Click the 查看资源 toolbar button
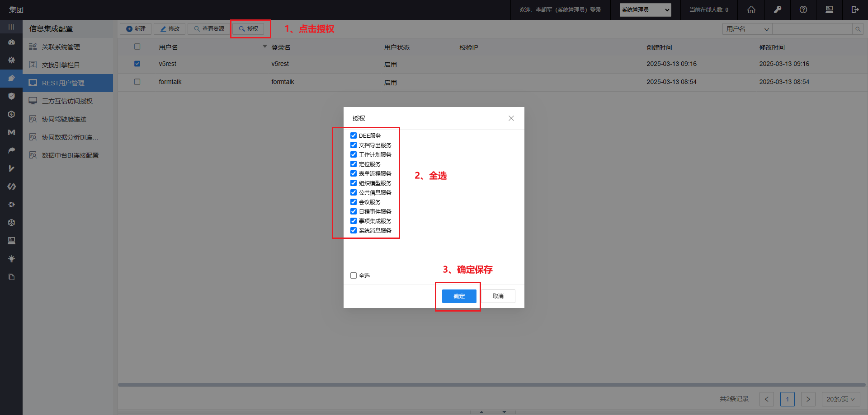The image size is (868, 415). tap(209, 29)
